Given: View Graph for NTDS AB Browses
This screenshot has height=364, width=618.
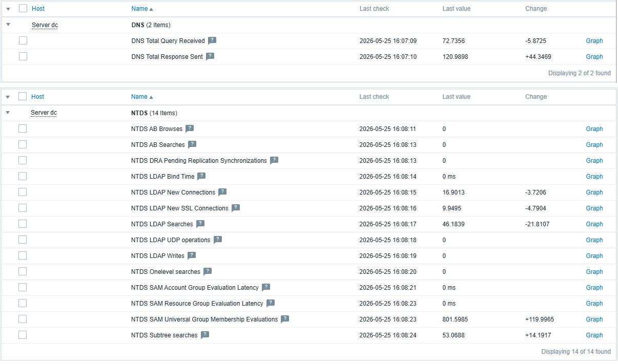Looking at the screenshot, I should click(594, 129).
